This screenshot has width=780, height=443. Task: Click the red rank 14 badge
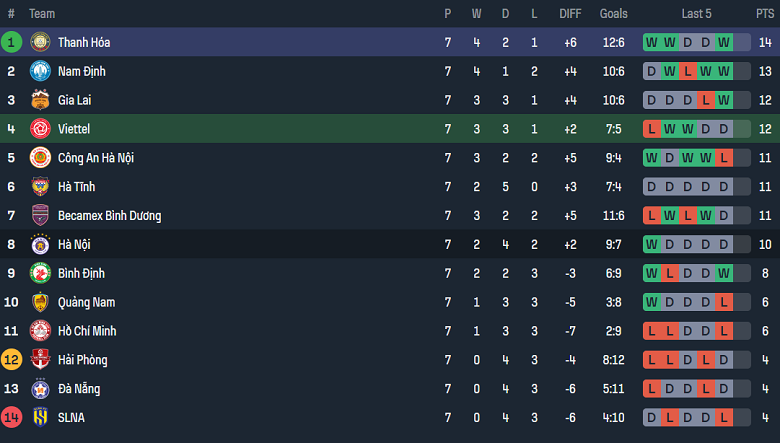11,417
